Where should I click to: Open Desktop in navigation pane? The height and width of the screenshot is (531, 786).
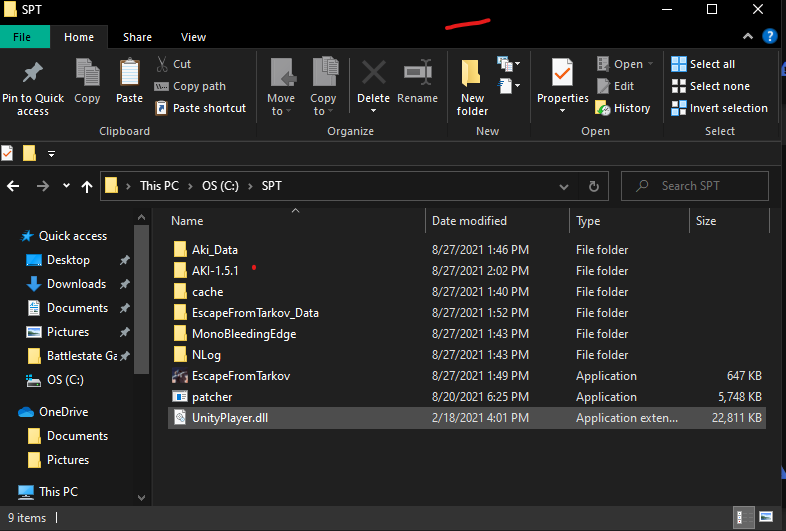pos(68,260)
